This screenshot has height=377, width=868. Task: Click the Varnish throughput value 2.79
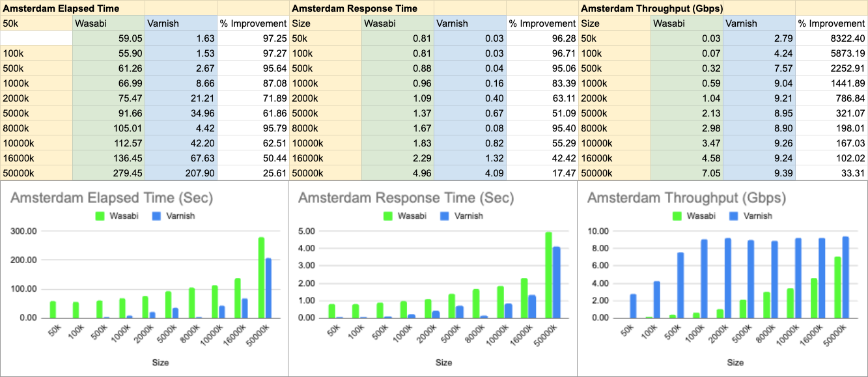(759, 38)
